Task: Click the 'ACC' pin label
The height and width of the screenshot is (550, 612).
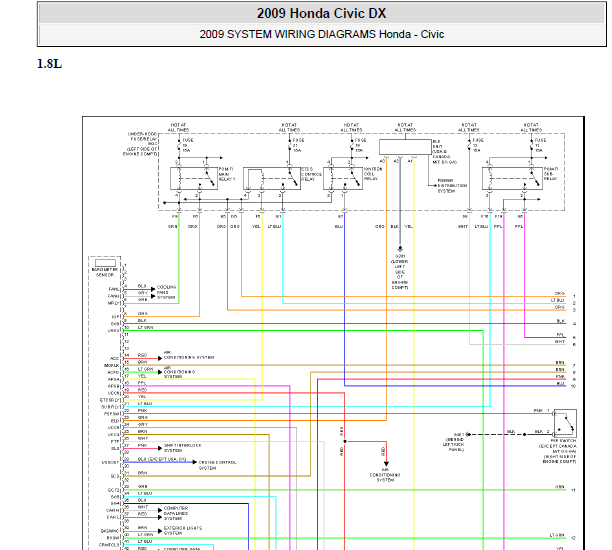Action: pos(114,358)
